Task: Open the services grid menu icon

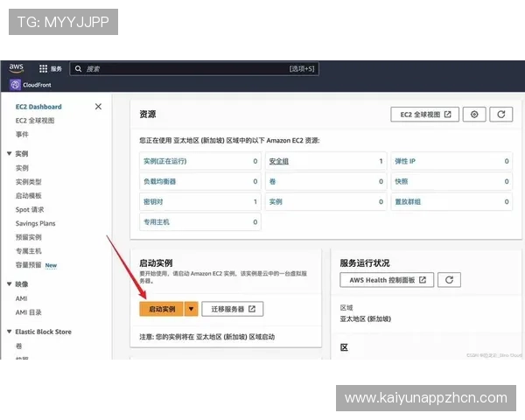Action: click(x=43, y=68)
